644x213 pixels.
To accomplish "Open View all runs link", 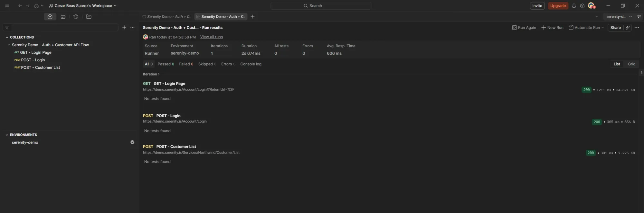I will pos(211,37).
